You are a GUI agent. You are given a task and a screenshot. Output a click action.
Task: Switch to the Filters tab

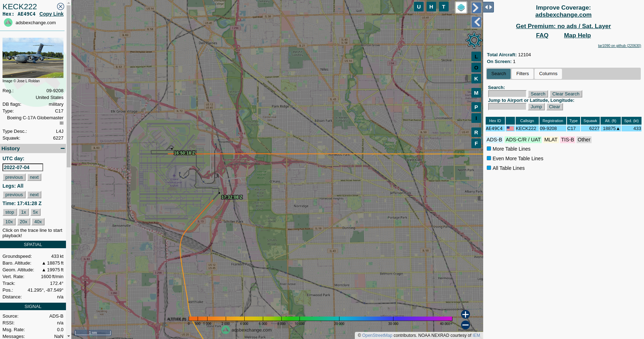pyautogui.click(x=522, y=74)
